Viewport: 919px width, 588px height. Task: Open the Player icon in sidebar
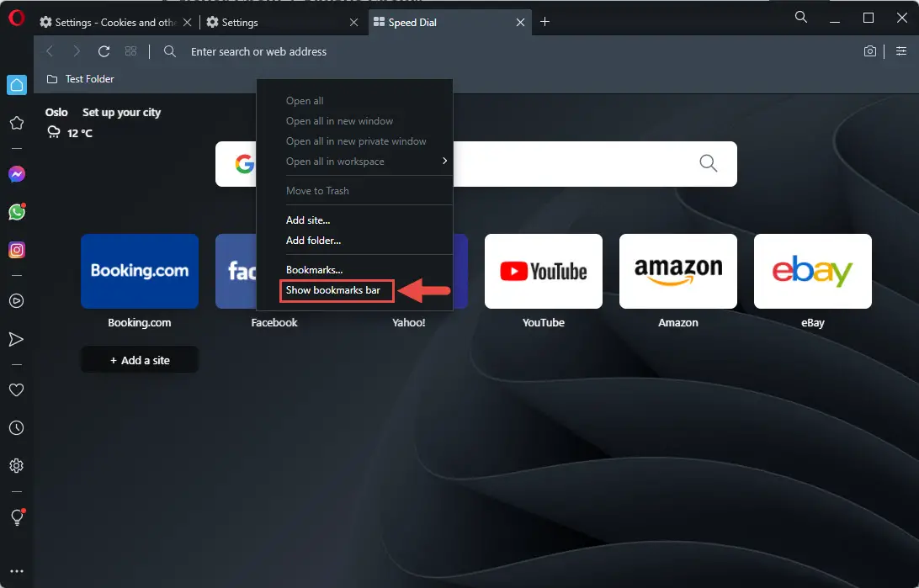click(x=17, y=301)
